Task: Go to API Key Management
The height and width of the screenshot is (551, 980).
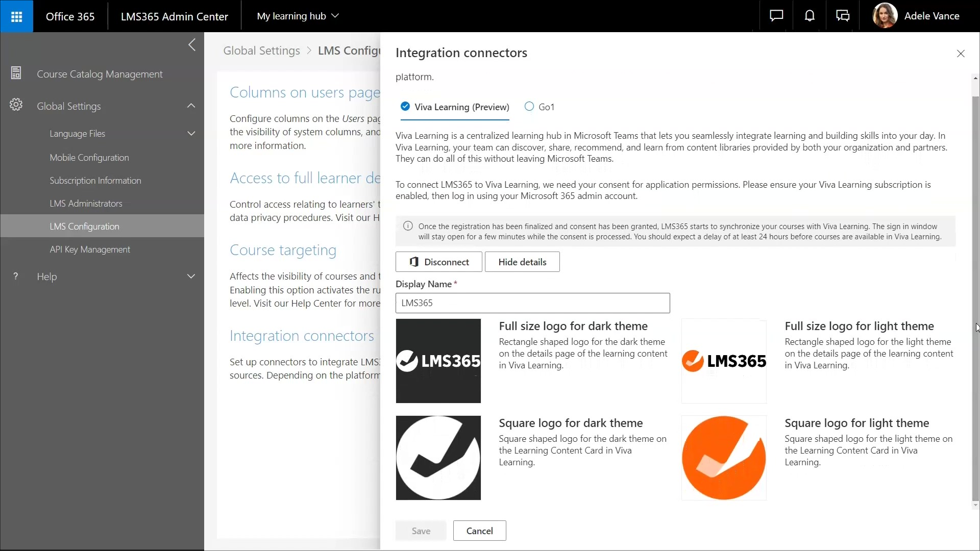Action: [90, 249]
